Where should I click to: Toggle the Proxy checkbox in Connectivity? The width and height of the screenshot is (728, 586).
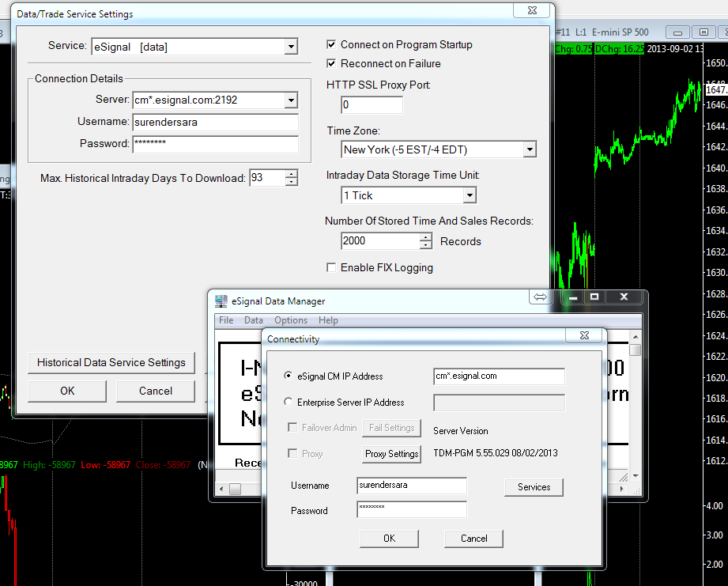(292, 453)
